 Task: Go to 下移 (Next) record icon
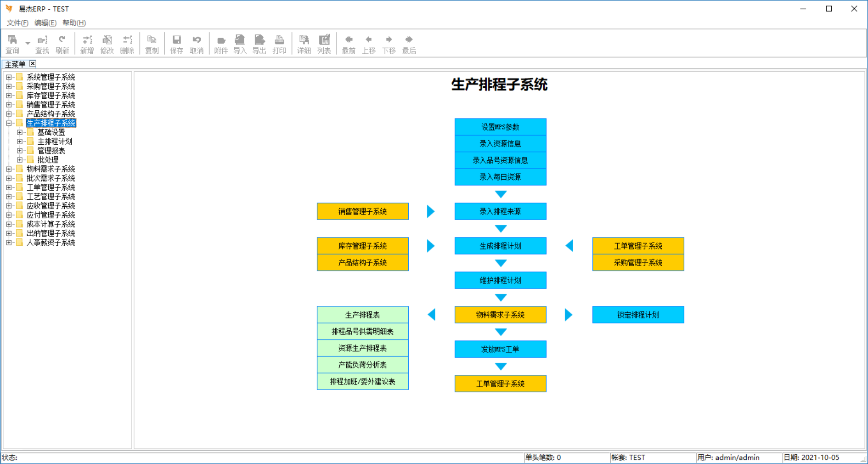click(389, 44)
